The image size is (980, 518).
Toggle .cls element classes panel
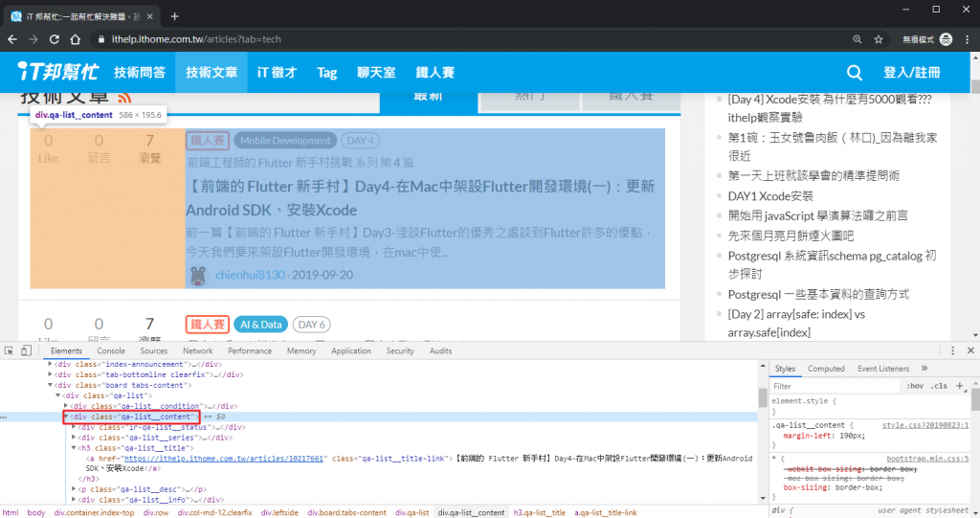click(x=939, y=386)
